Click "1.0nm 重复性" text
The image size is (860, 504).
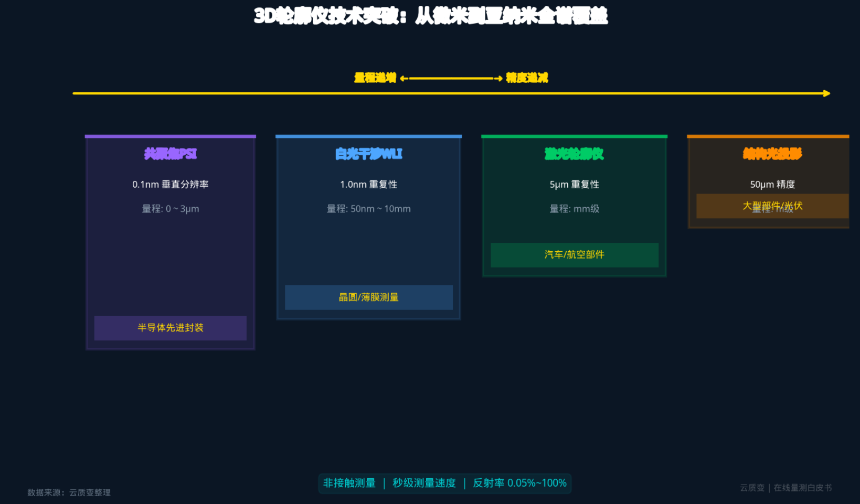click(369, 185)
